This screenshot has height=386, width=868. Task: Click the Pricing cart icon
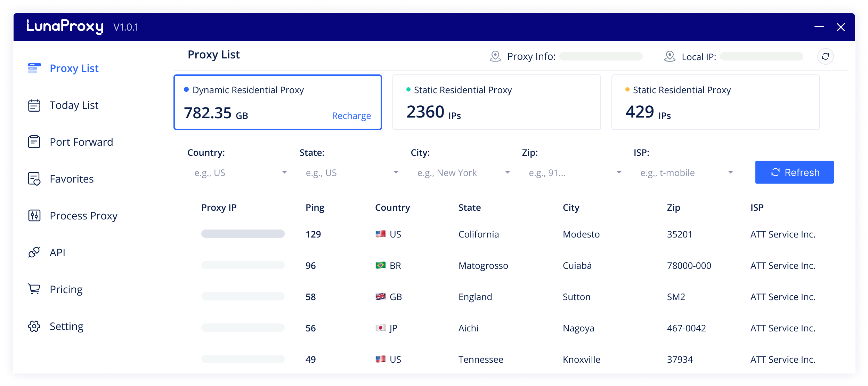(x=34, y=289)
